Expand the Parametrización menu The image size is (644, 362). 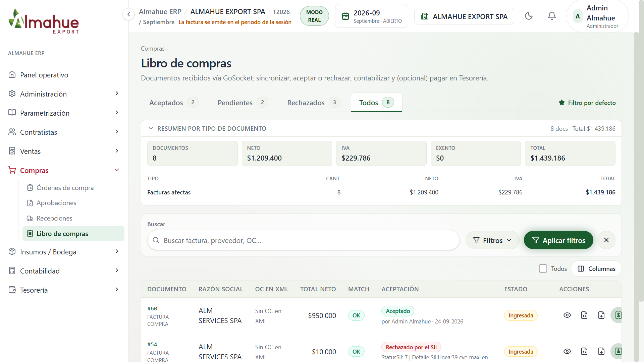click(64, 113)
